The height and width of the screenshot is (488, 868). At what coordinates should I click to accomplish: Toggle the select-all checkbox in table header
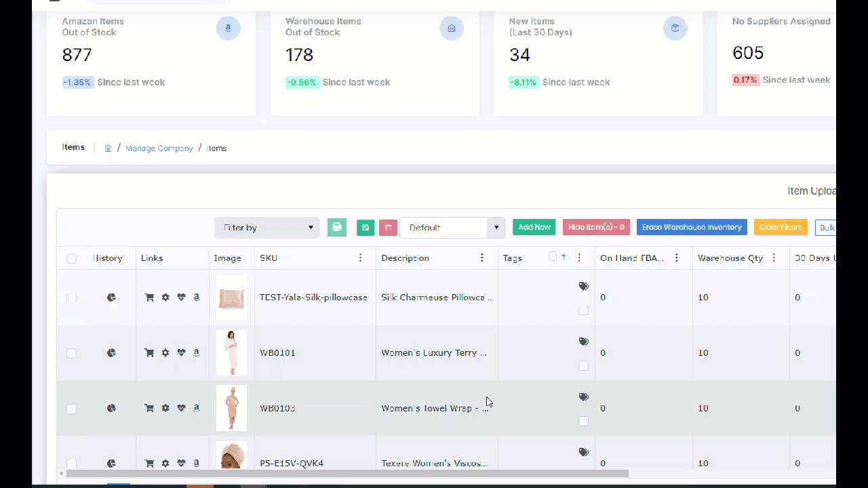71,258
